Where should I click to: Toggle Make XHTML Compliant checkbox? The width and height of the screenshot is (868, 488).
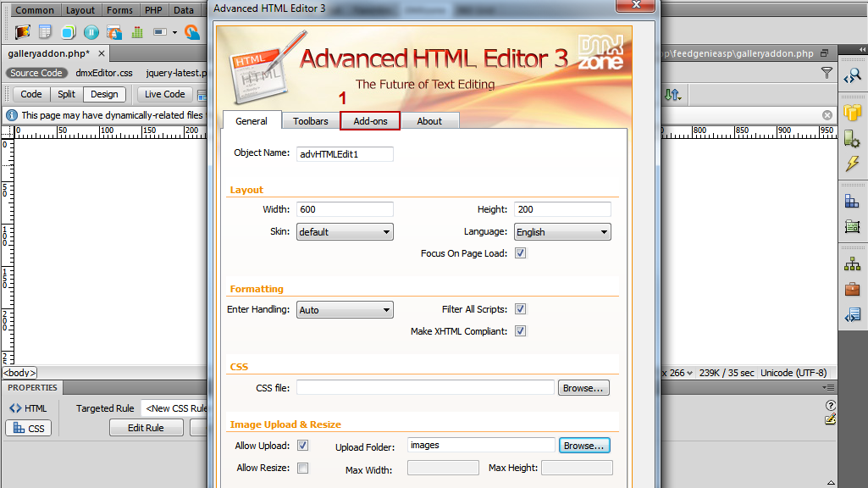coord(520,331)
